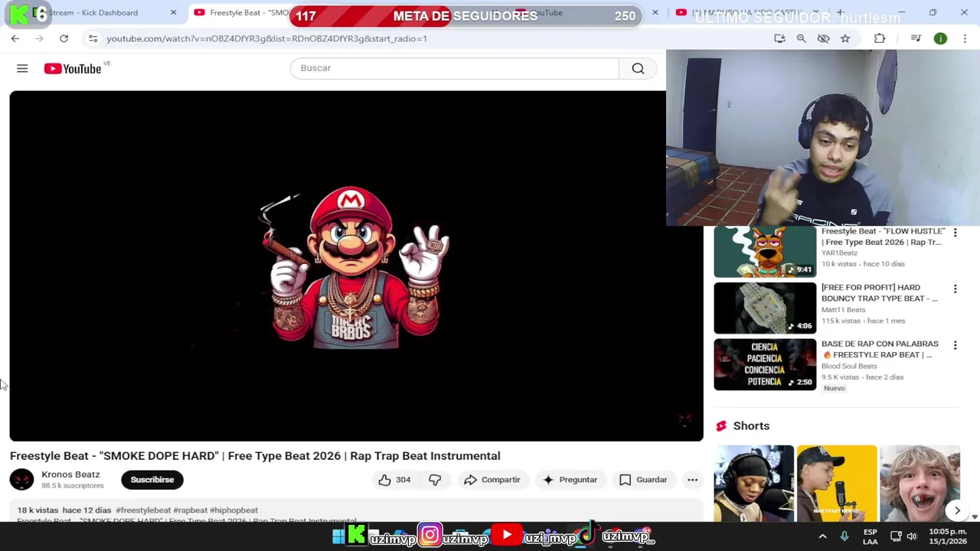Open options menu for BASE DE RAP video
Viewport: 980px width, 551px height.
point(955,346)
